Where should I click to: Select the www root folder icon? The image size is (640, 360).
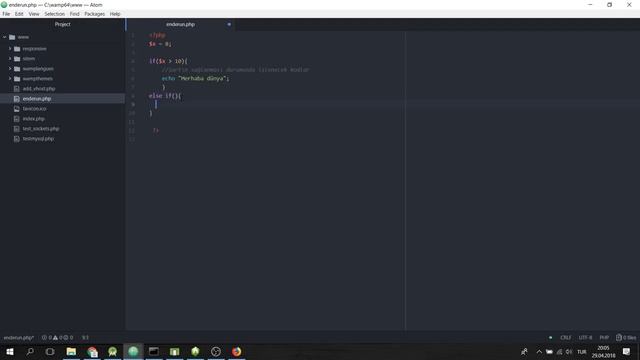[x=12, y=37]
